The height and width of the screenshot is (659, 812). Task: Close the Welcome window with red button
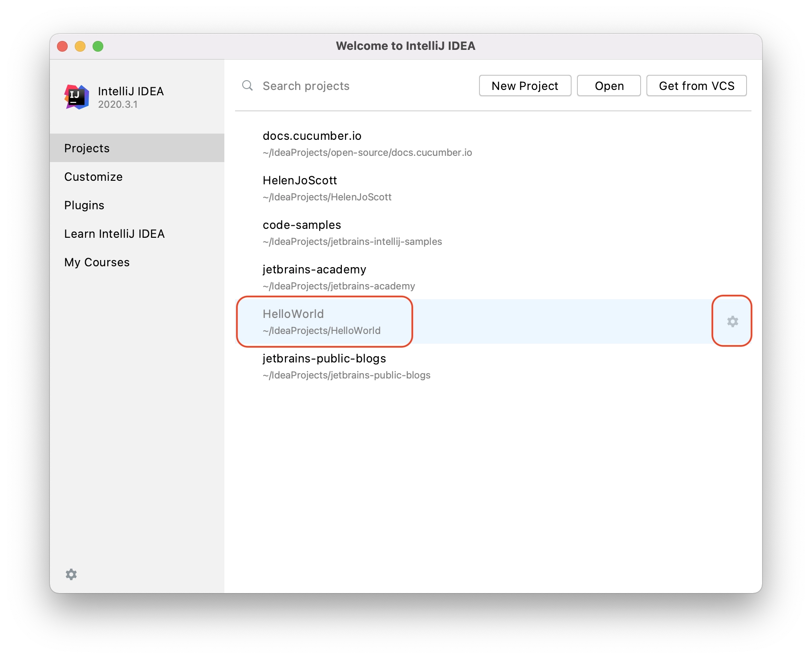point(62,46)
